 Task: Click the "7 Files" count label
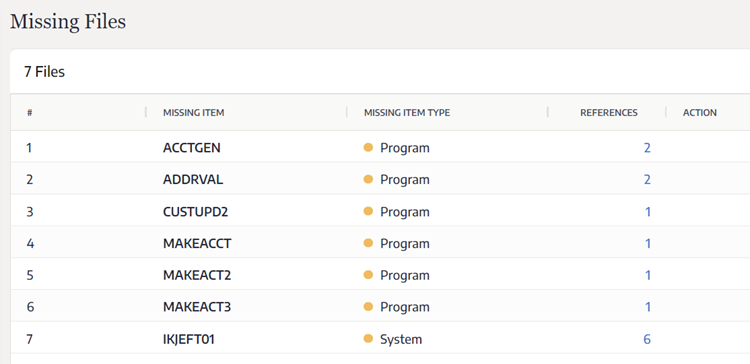coord(44,72)
